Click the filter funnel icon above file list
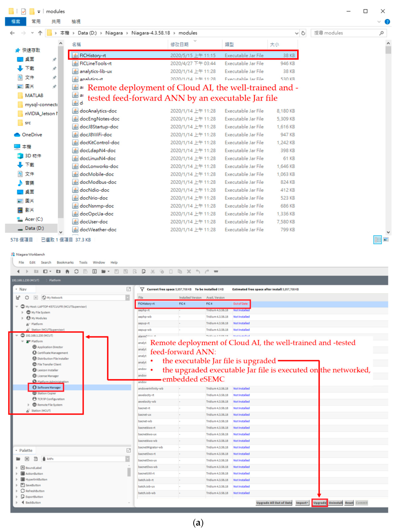 point(142,289)
